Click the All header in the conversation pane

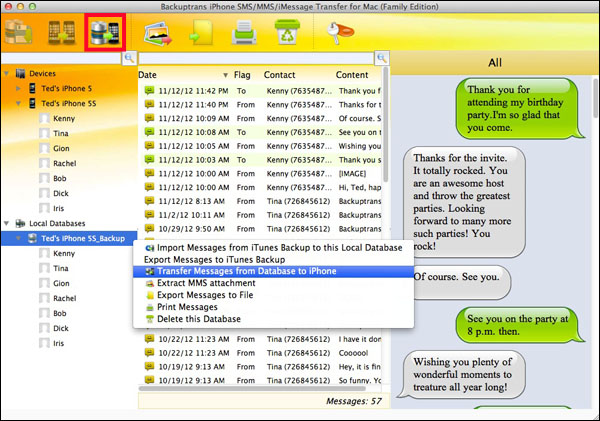click(495, 62)
